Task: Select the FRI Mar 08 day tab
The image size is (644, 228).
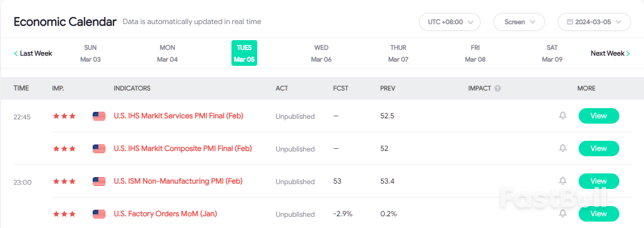Action: [475, 53]
